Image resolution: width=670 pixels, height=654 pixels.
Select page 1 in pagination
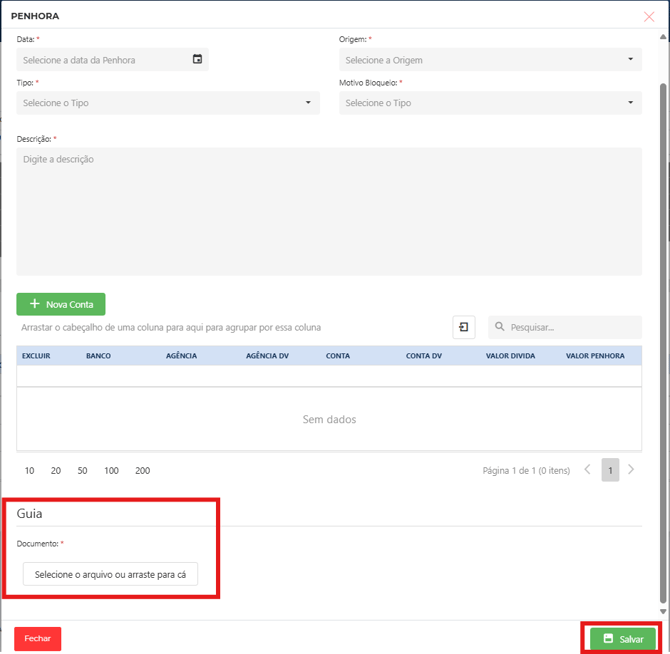609,470
